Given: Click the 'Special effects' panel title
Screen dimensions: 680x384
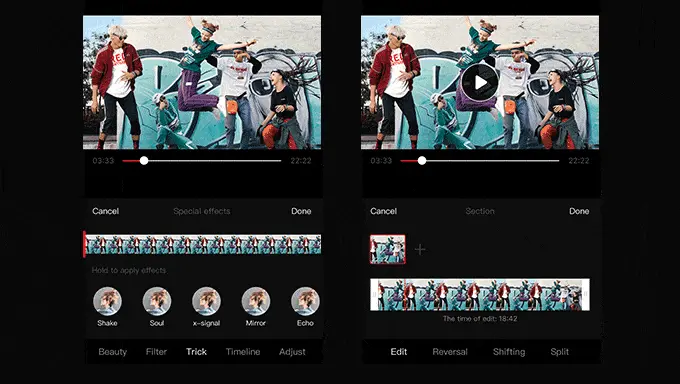Looking at the screenshot, I should (202, 211).
